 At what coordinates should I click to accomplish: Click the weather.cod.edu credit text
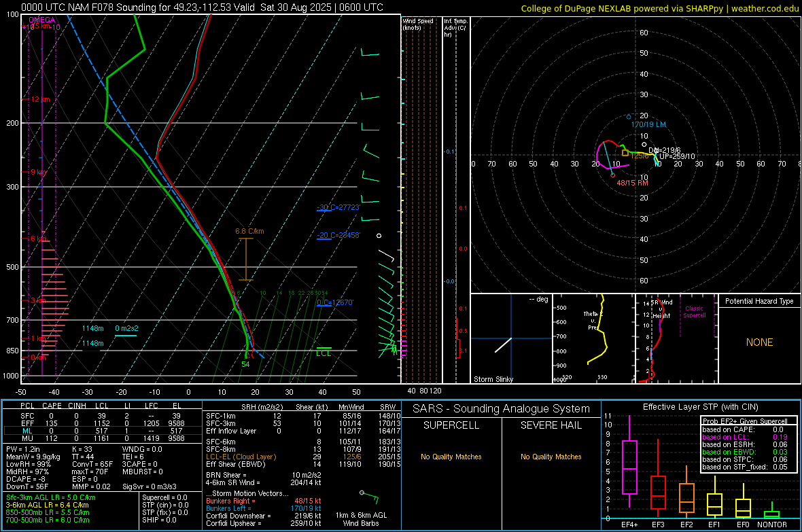[x=765, y=9]
